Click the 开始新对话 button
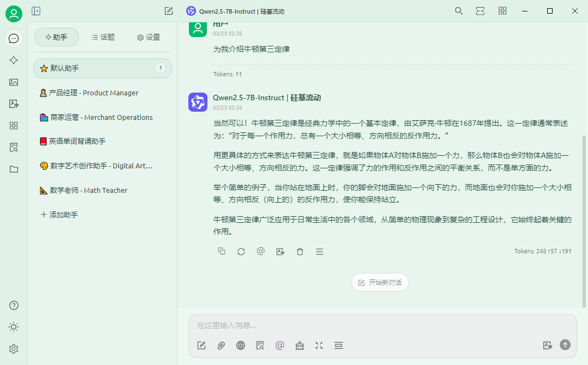This screenshot has width=588, height=365. click(379, 282)
